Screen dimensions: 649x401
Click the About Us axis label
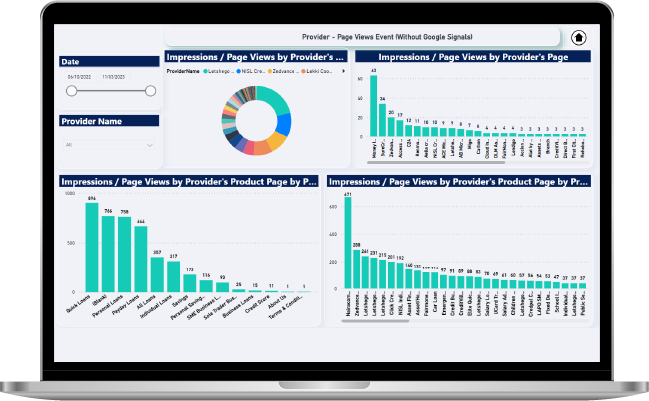click(276, 301)
